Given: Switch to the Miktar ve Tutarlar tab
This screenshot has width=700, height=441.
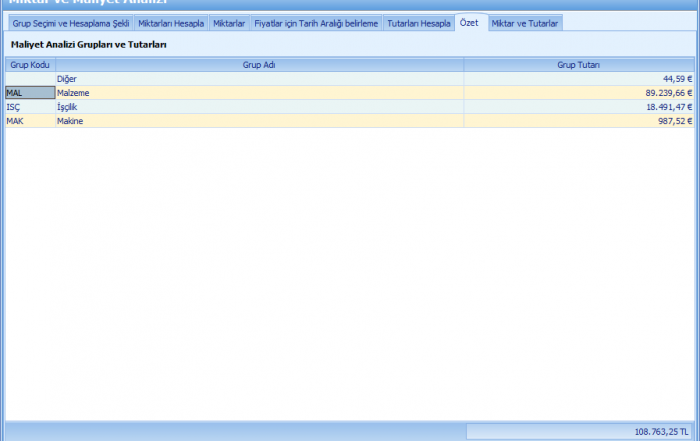Looking at the screenshot, I should pos(525,23).
